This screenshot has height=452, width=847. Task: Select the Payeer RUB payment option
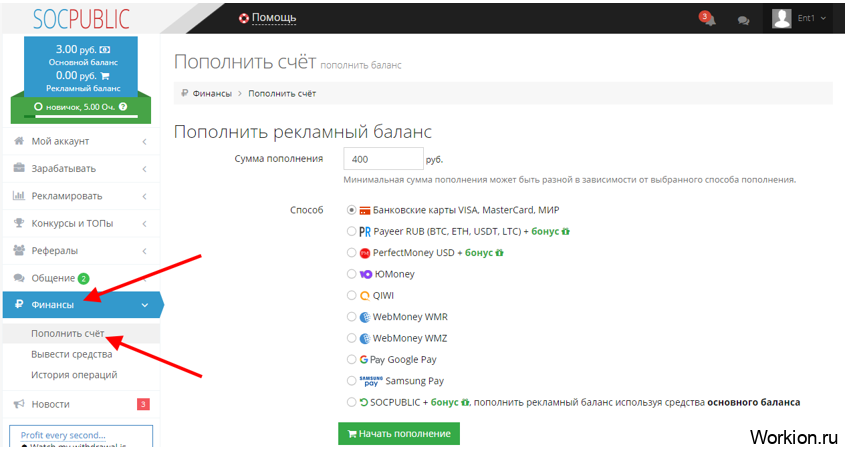tap(351, 232)
